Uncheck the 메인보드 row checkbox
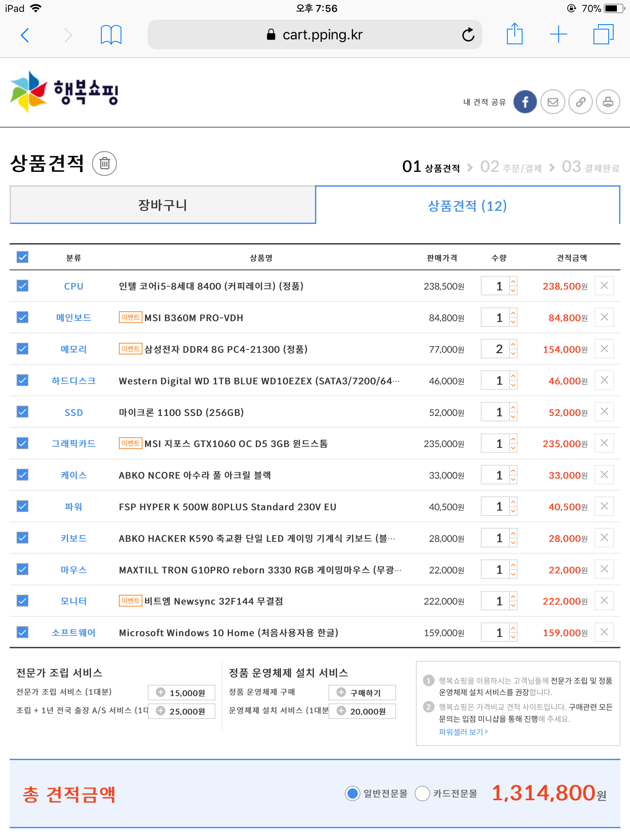 pyautogui.click(x=23, y=317)
